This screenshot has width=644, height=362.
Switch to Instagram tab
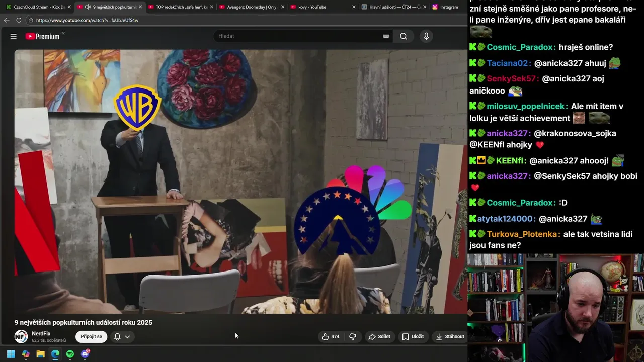tap(449, 7)
